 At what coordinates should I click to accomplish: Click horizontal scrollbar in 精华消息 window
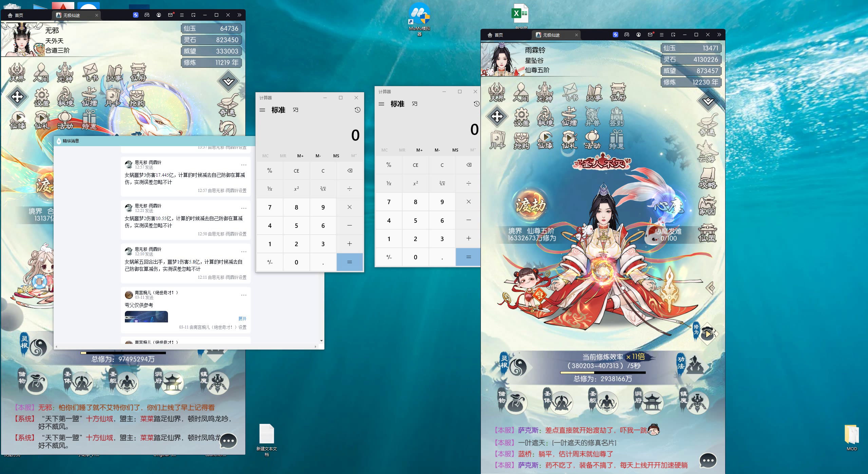[186, 347]
